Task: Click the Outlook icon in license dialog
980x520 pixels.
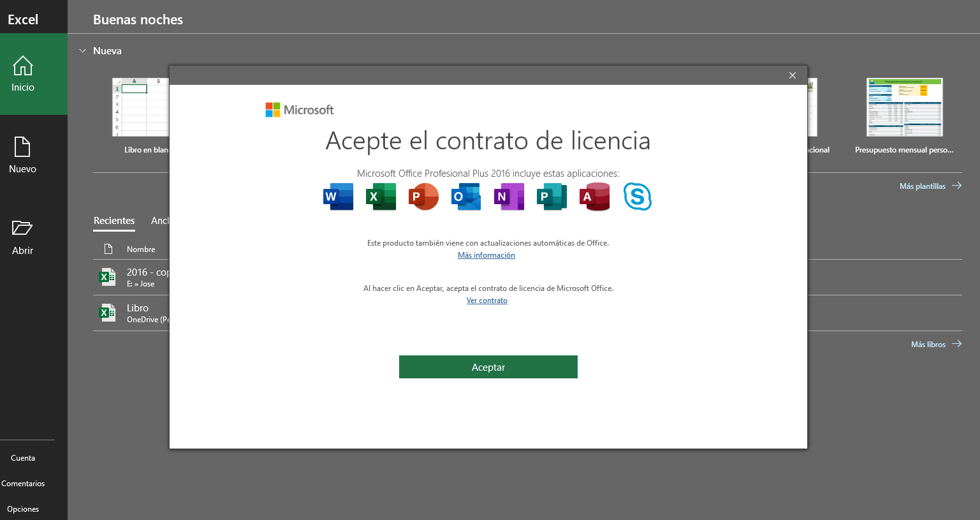Action: 466,197
